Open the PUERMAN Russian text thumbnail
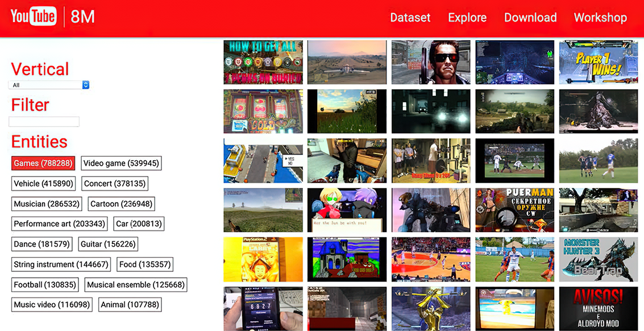This screenshot has width=644, height=331. (x=514, y=210)
